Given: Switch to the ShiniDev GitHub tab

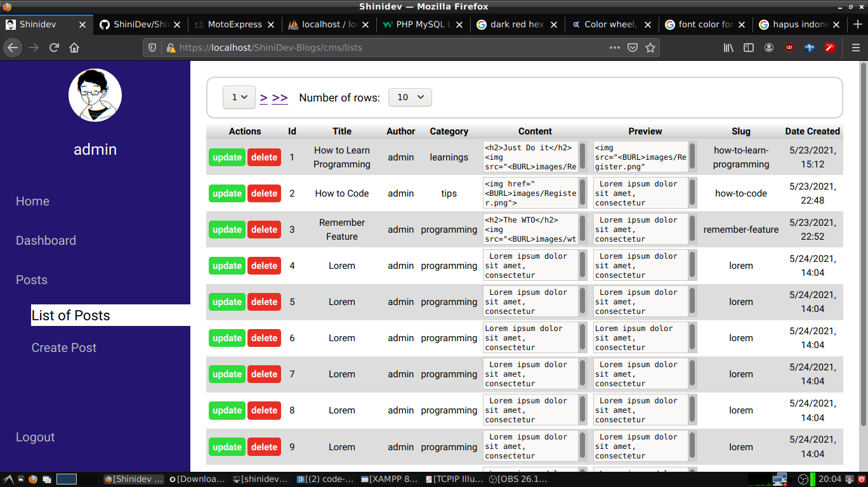Looking at the screenshot, I should point(141,25).
